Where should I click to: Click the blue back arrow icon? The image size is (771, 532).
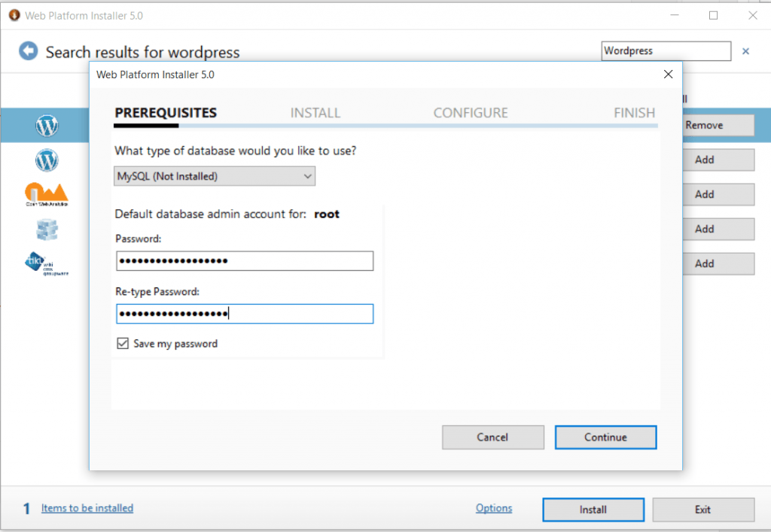click(x=28, y=50)
